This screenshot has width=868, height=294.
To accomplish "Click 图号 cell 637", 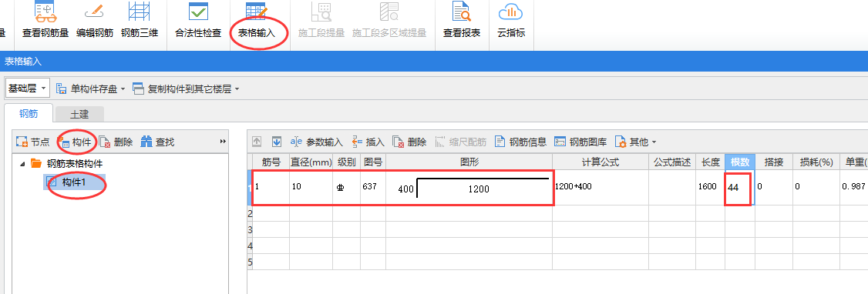I will pyautogui.click(x=373, y=187).
